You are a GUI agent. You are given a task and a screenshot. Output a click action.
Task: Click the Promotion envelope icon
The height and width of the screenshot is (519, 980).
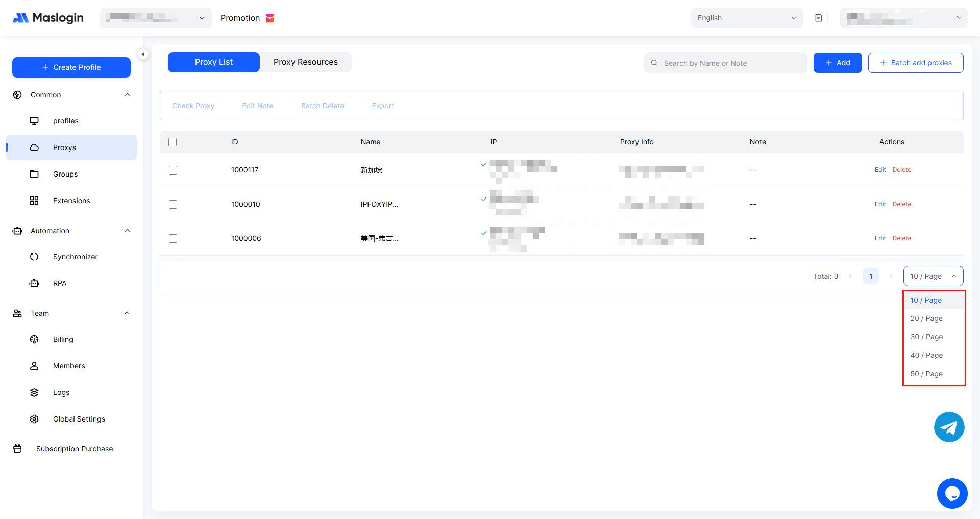[x=270, y=18]
